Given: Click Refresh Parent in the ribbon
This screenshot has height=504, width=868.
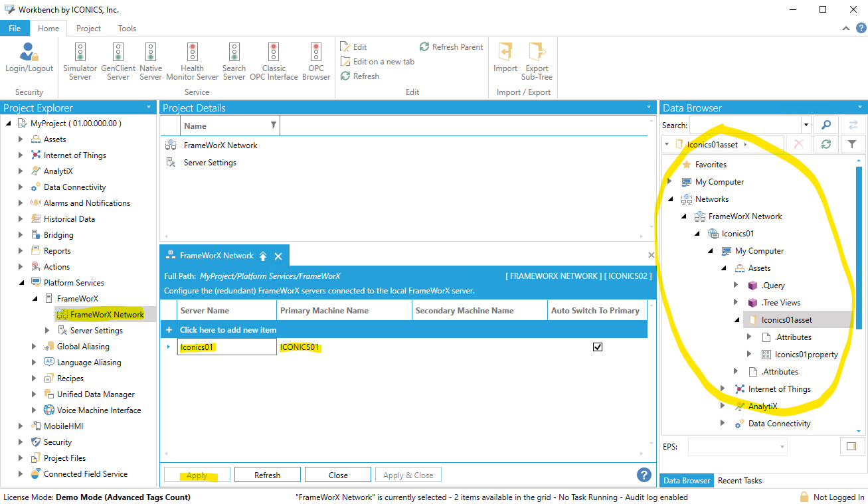Looking at the screenshot, I should (451, 46).
